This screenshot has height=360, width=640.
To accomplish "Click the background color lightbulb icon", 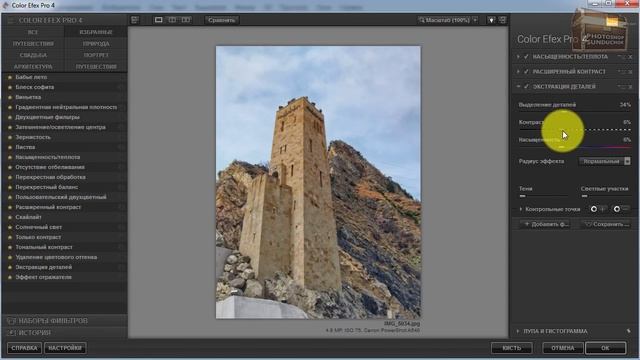I will click(491, 20).
